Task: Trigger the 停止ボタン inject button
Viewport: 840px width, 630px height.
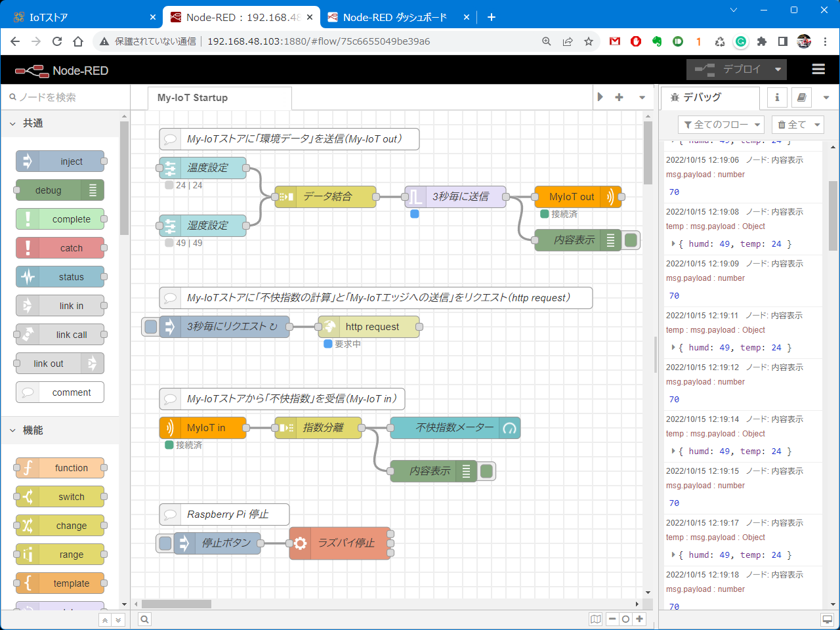Action: pos(165,543)
